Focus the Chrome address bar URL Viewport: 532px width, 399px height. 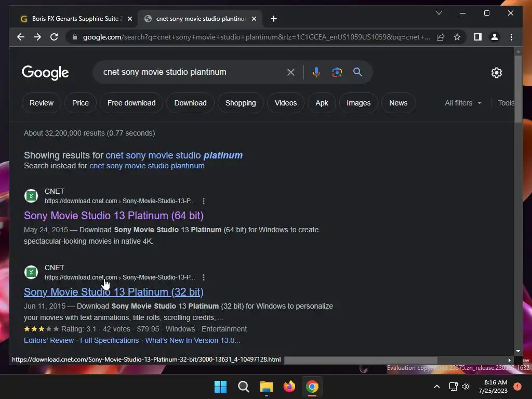point(256,37)
